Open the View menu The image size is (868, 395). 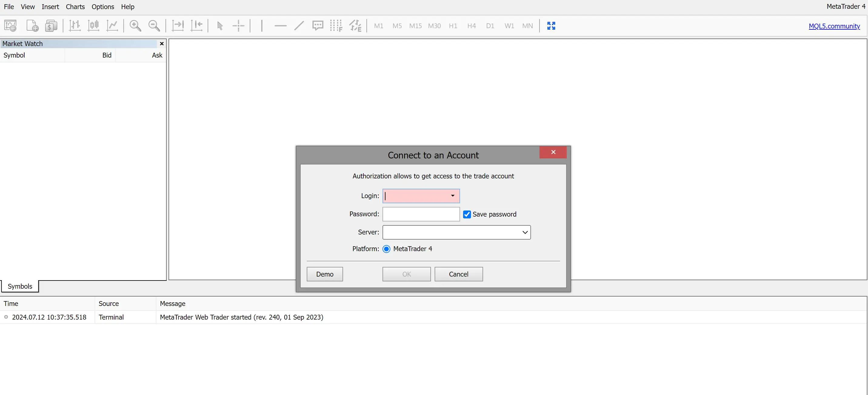pyautogui.click(x=28, y=7)
